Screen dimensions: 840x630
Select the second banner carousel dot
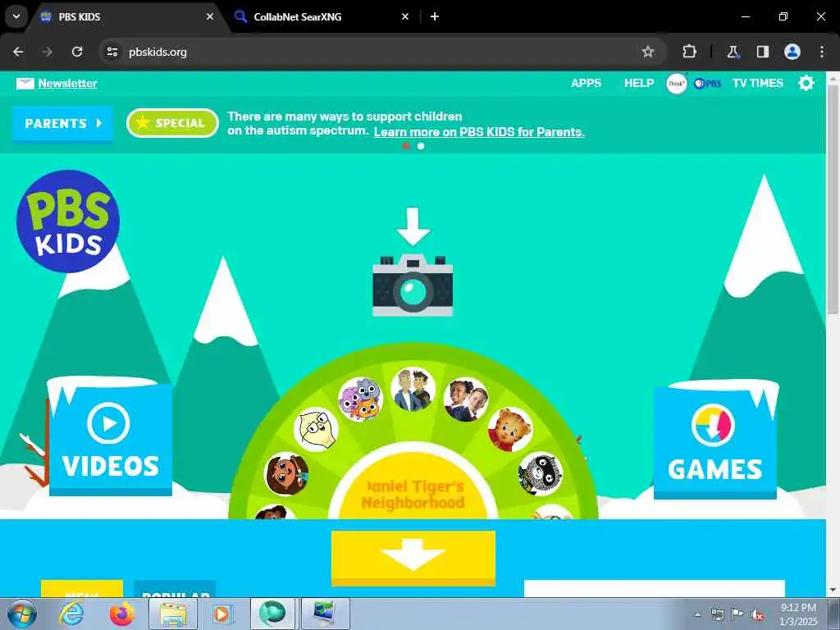421,146
